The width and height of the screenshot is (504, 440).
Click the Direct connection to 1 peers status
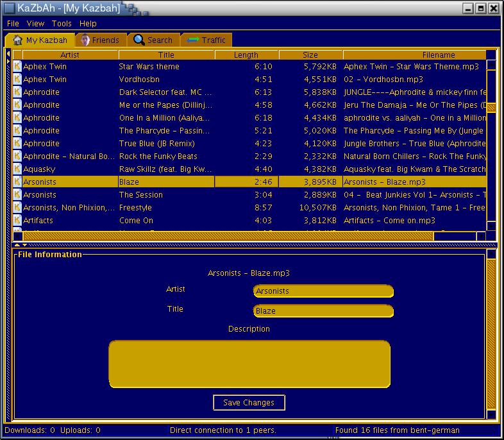(223, 430)
